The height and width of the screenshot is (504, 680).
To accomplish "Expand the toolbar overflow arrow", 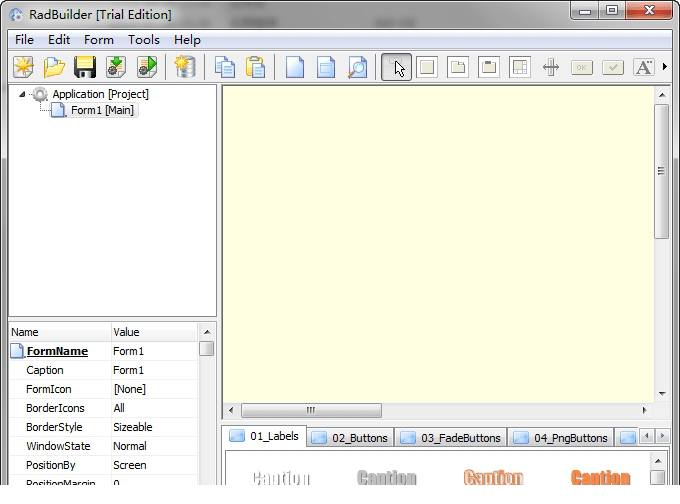I will click(x=665, y=67).
